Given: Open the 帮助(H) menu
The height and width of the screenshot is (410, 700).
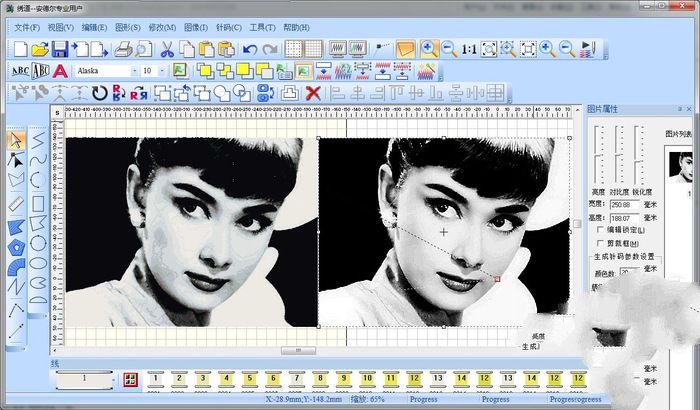Looking at the screenshot, I should click(296, 28).
